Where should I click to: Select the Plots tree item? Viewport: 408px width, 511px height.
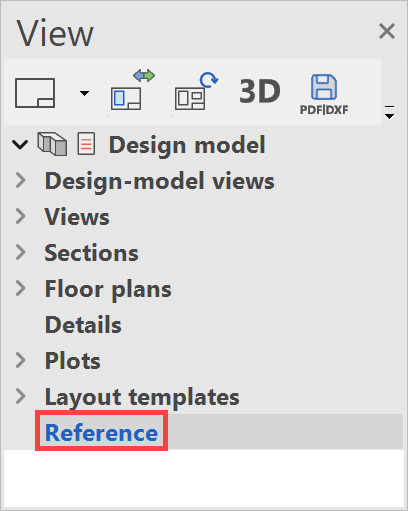tap(73, 361)
